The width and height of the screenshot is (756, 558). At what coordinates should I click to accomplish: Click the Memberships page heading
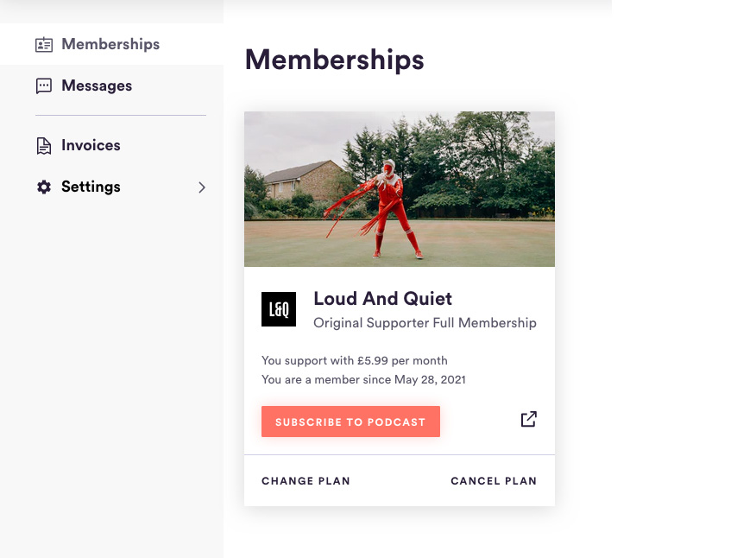(x=334, y=60)
